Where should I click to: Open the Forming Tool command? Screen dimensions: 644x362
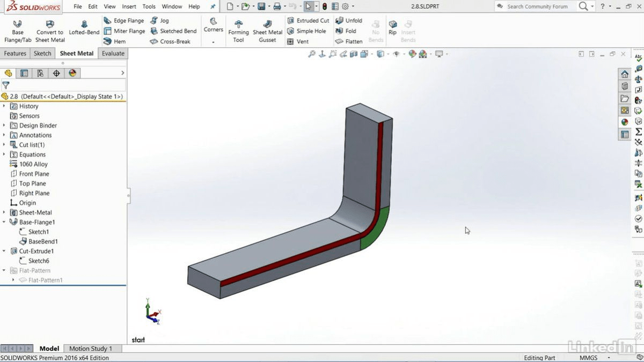pyautogui.click(x=238, y=32)
